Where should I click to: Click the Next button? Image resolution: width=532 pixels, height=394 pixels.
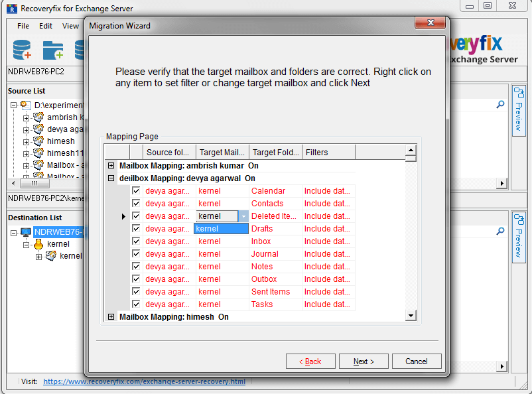pyautogui.click(x=364, y=361)
